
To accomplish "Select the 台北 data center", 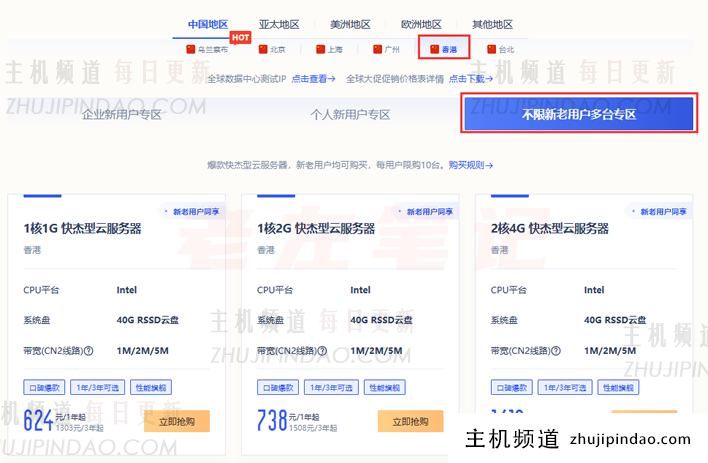I will pos(501,49).
